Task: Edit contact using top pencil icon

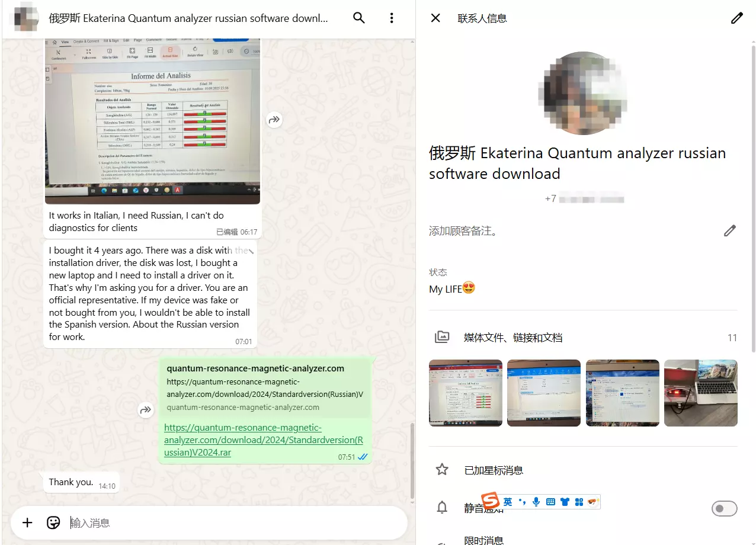Action: (x=736, y=18)
